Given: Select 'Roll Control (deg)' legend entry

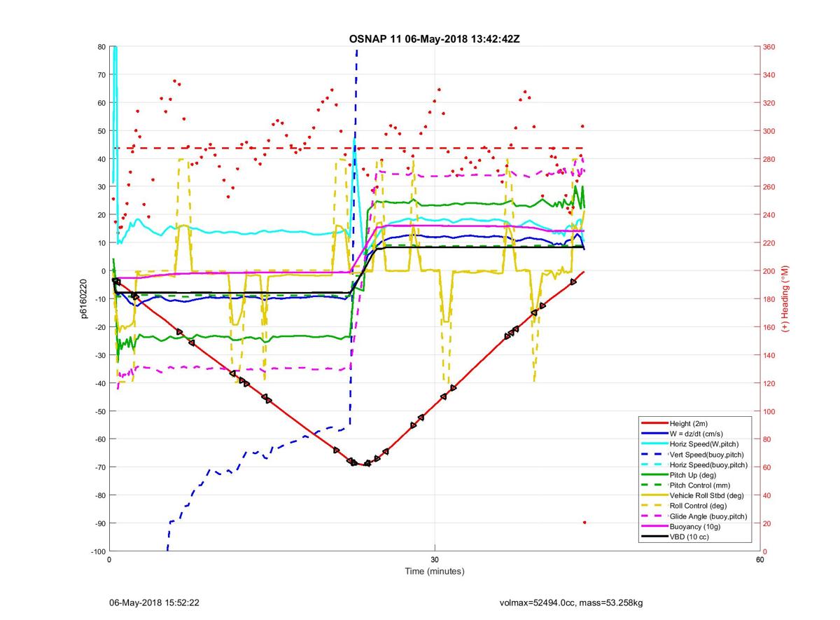Looking at the screenshot, I should coord(698,506).
